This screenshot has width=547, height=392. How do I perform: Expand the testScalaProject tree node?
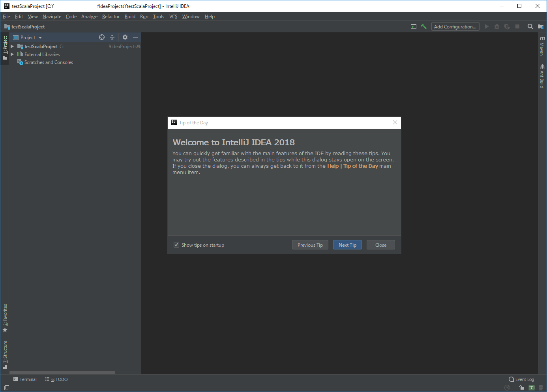12,47
